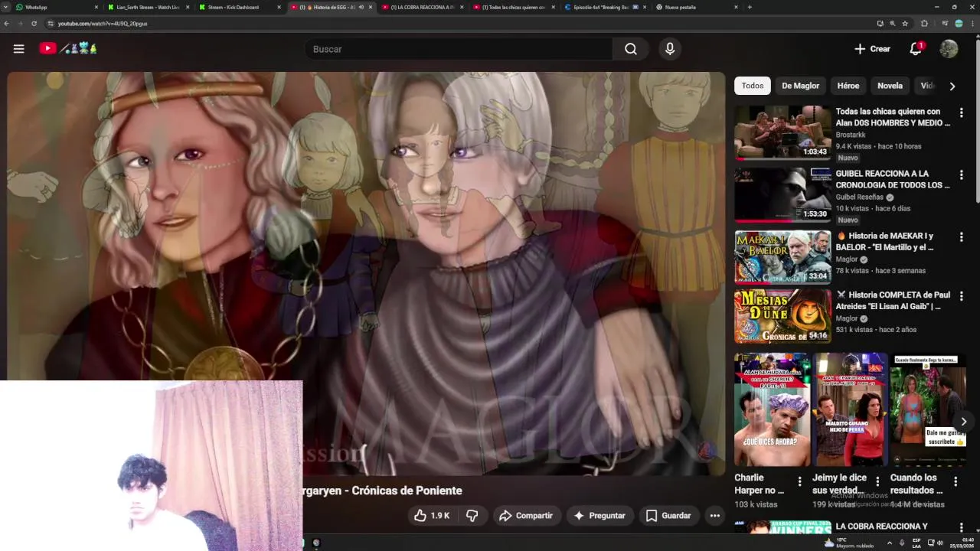Screen dimensions: 980x551
Task: Open options for Historia de MAEKAR video
Action: (961, 237)
